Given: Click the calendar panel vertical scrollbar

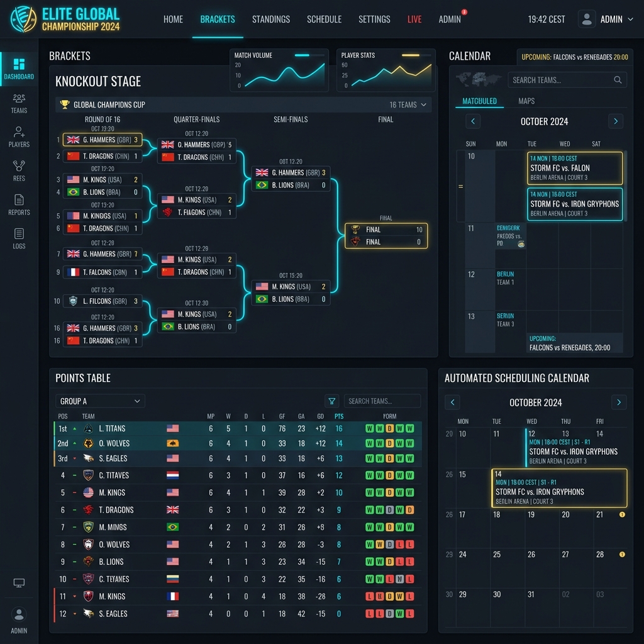Looking at the screenshot, I should pyautogui.click(x=625, y=187).
